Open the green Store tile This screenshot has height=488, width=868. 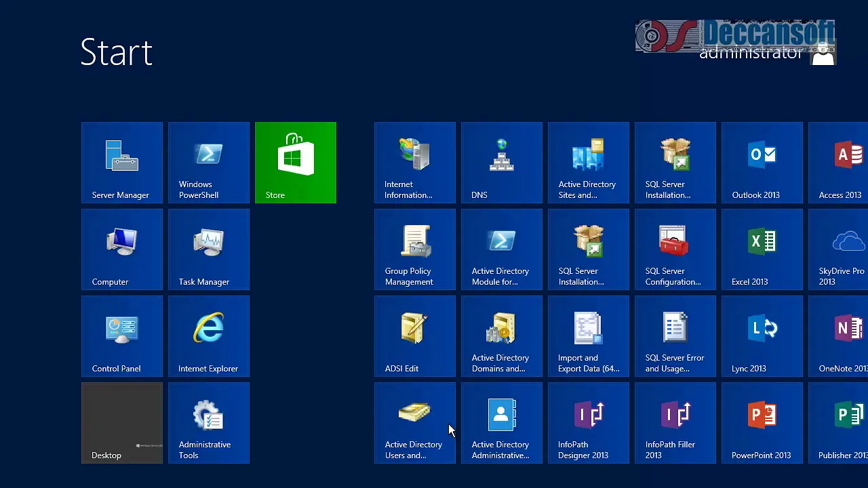click(296, 163)
